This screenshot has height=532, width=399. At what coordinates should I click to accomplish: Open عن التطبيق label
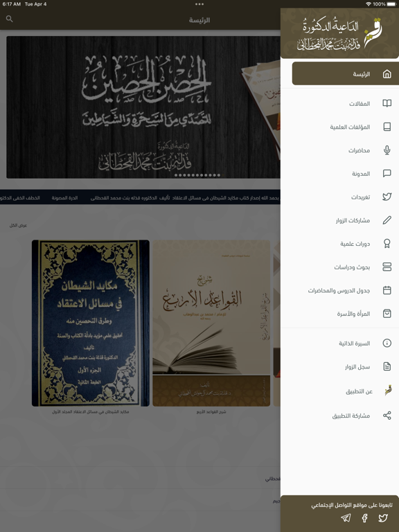360,391
